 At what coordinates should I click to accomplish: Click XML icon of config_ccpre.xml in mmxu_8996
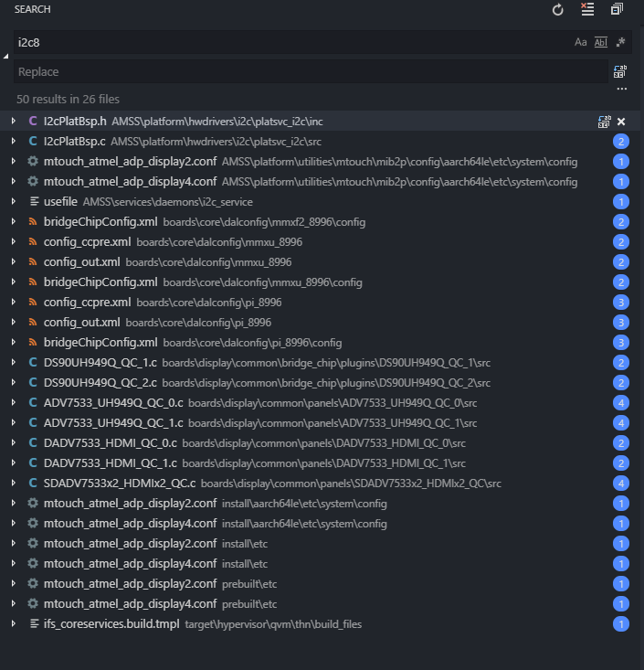pyautogui.click(x=33, y=242)
